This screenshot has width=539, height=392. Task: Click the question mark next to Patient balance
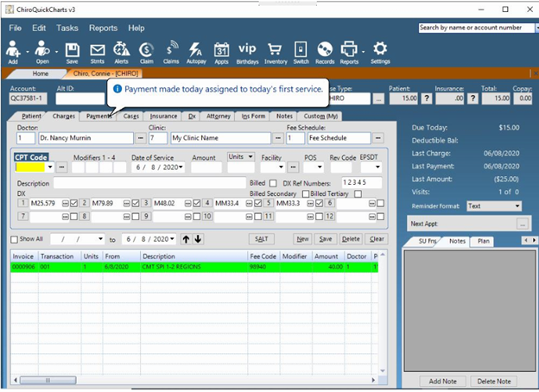click(427, 98)
